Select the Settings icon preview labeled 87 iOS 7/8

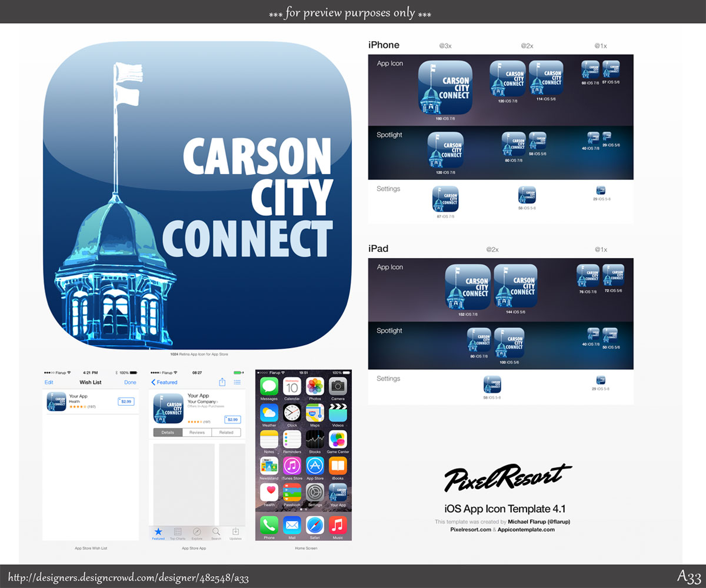[x=445, y=199]
